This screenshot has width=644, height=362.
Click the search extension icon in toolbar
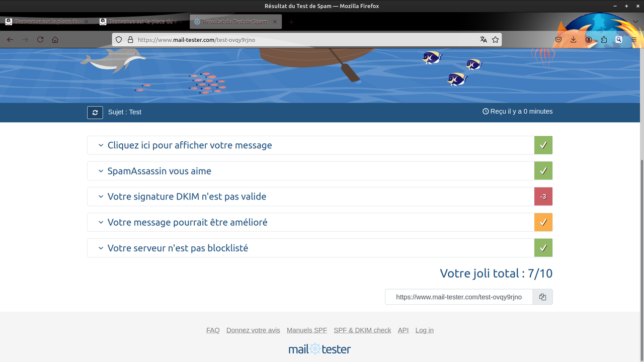[x=619, y=40]
